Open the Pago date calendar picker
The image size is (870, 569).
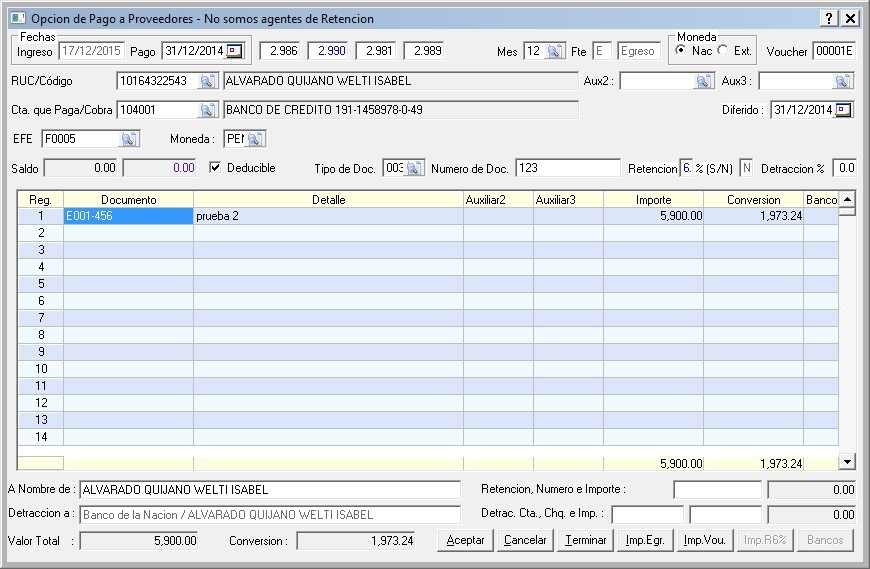point(235,51)
